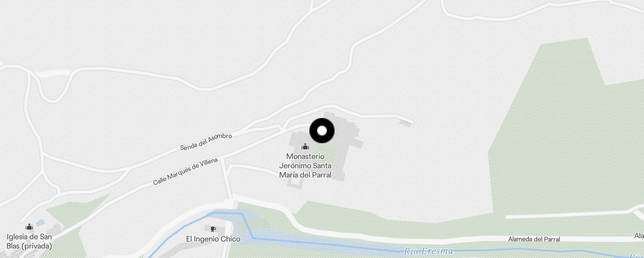The image size is (644, 258).
Task: Click the Calle Marqués de Villena street label
Action: click(x=185, y=171)
